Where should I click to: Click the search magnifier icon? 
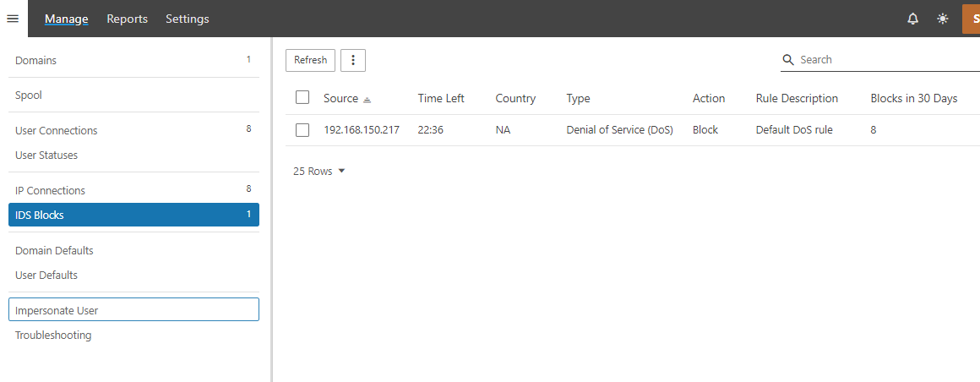click(x=788, y=60)
